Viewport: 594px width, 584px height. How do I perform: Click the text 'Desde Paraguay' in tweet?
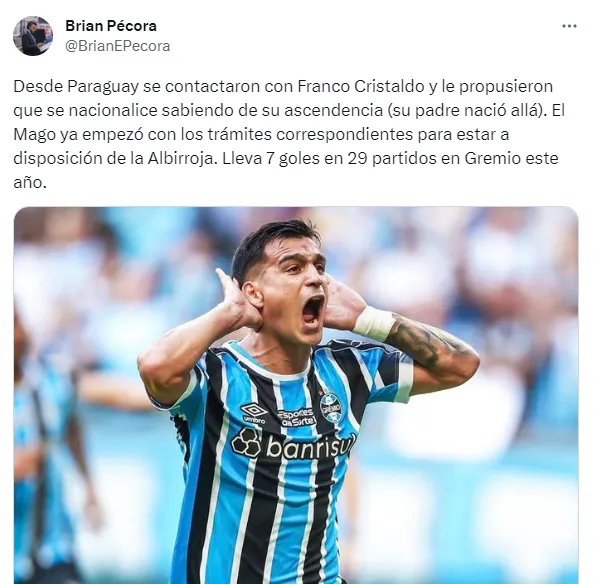coord(76,86)
